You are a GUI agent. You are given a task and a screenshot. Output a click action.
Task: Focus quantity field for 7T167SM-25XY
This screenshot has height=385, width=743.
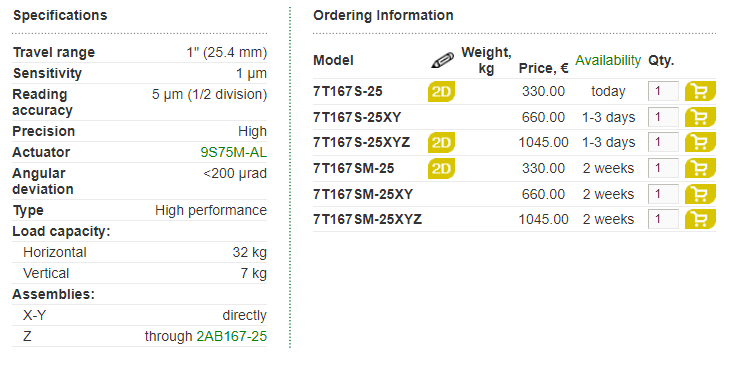tap(663, 194)
